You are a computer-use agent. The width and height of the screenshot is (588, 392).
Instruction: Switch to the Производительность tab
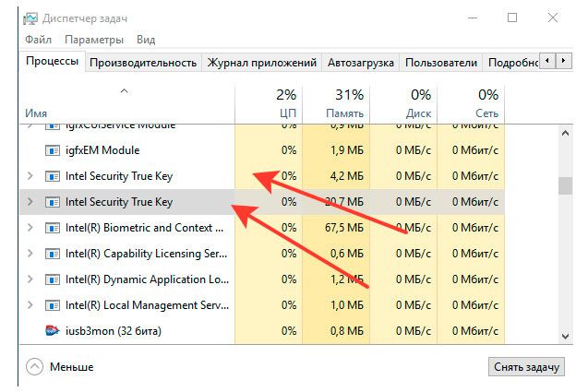click(143, 63)
